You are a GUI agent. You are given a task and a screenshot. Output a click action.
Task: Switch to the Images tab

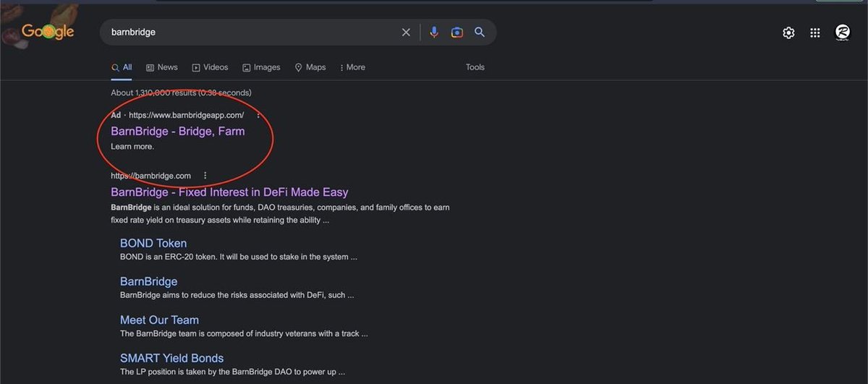[261, 67]
